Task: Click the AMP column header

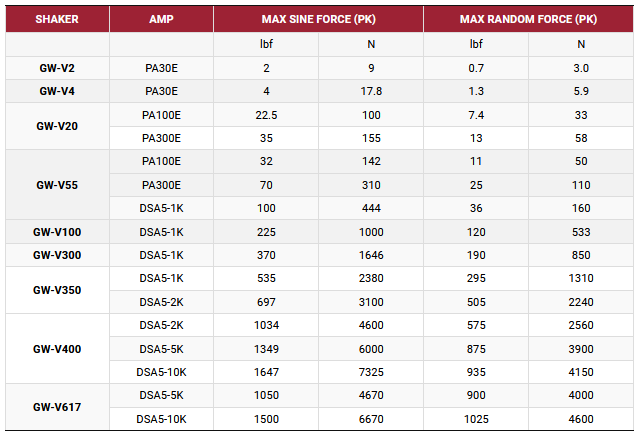Action: pos(161,19)
